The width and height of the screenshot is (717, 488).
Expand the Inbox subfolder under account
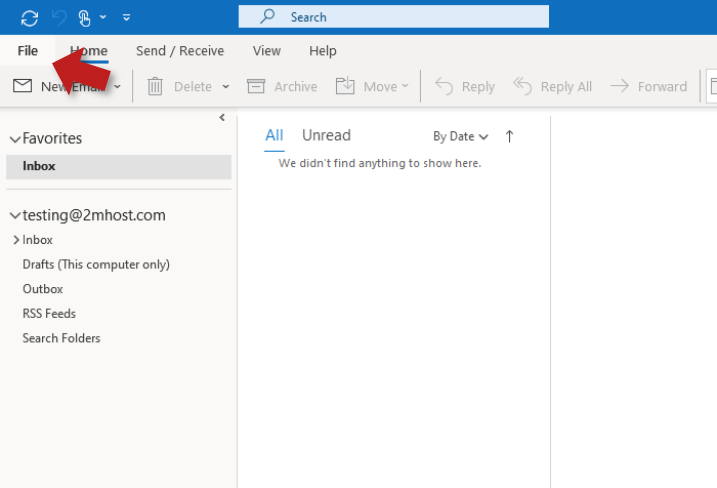click(x=16, y=240)
